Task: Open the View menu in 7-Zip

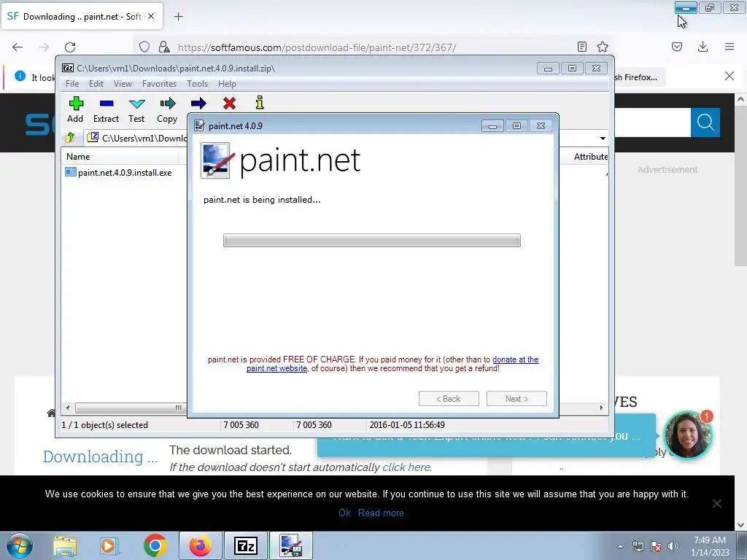Action: coord(123,84)
